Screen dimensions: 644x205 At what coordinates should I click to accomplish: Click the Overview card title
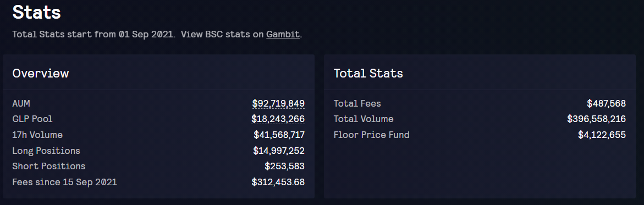41,73
